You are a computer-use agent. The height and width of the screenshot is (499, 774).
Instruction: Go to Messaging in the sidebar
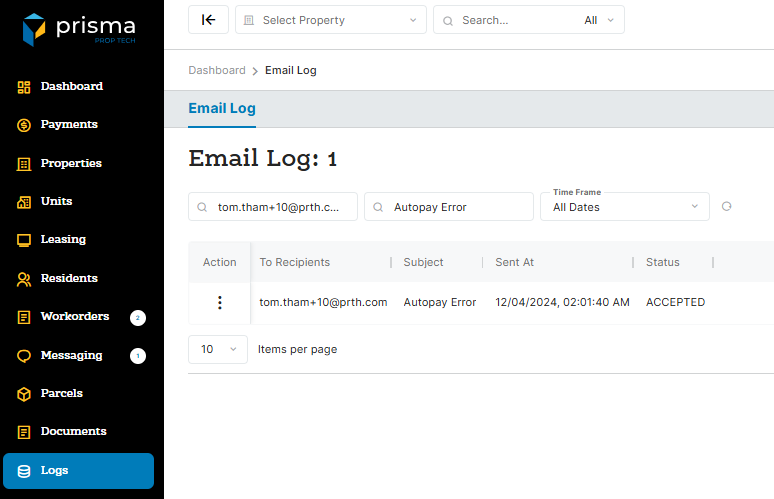click(x=71, y=355)
